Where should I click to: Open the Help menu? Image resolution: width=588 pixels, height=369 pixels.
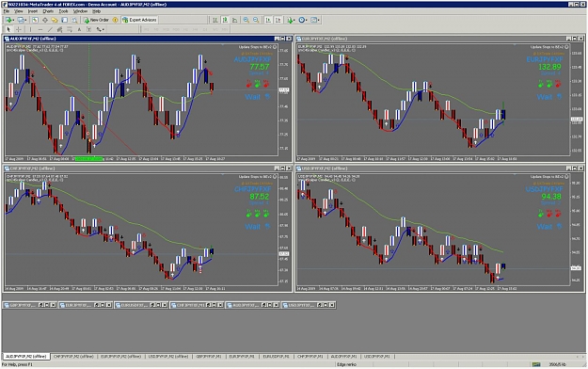(x=96, y=11)
